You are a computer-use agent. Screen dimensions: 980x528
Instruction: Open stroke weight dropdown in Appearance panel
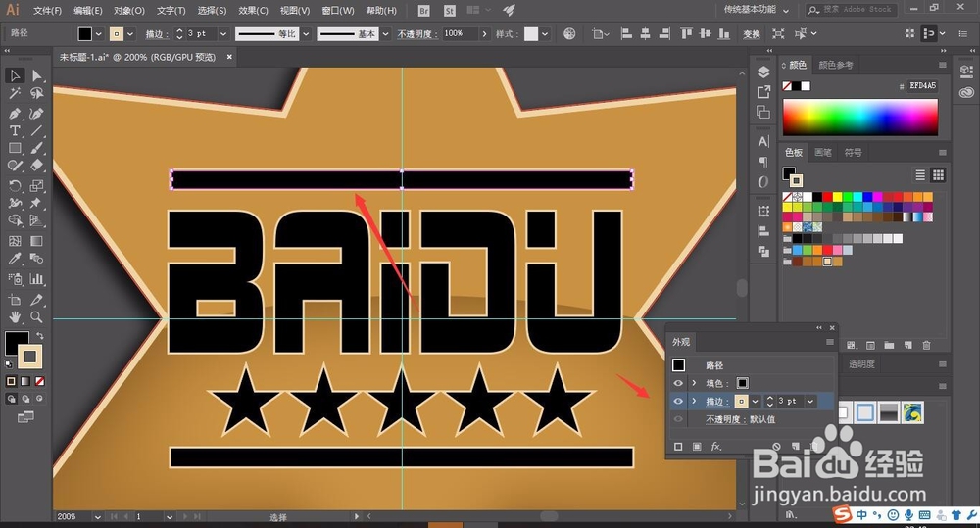coord(810,402)
